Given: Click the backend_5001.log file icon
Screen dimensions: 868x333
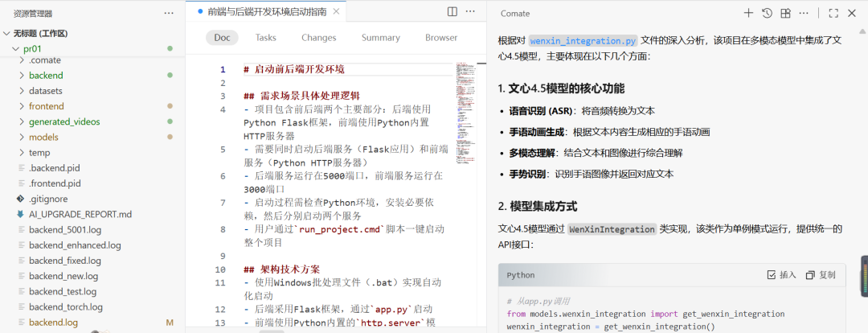Looking at the screenshot, I should click(21, 229).
